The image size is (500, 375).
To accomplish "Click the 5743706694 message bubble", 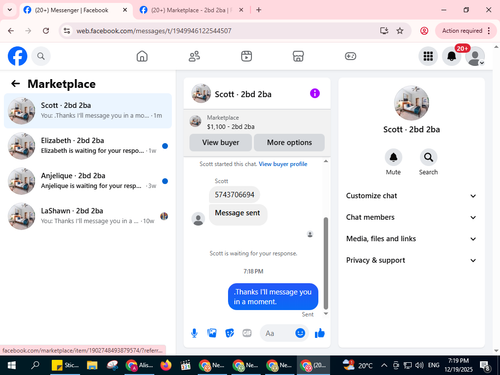I will tap(234, 195).
